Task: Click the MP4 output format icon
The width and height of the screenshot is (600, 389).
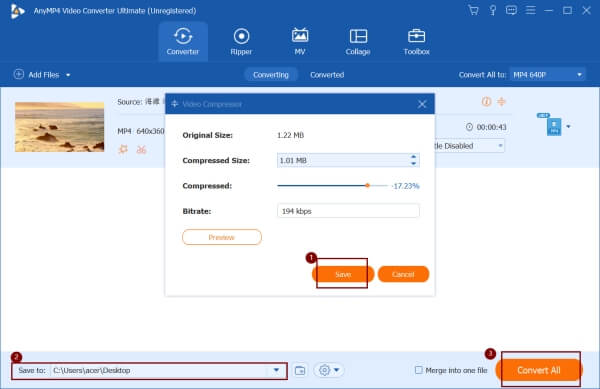Action: (x=554, y=126)
